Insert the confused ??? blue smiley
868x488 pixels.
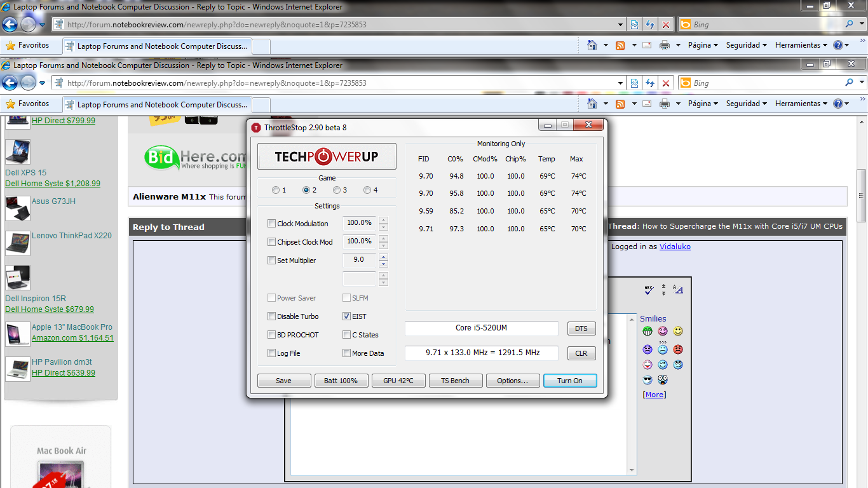point(663,348)
